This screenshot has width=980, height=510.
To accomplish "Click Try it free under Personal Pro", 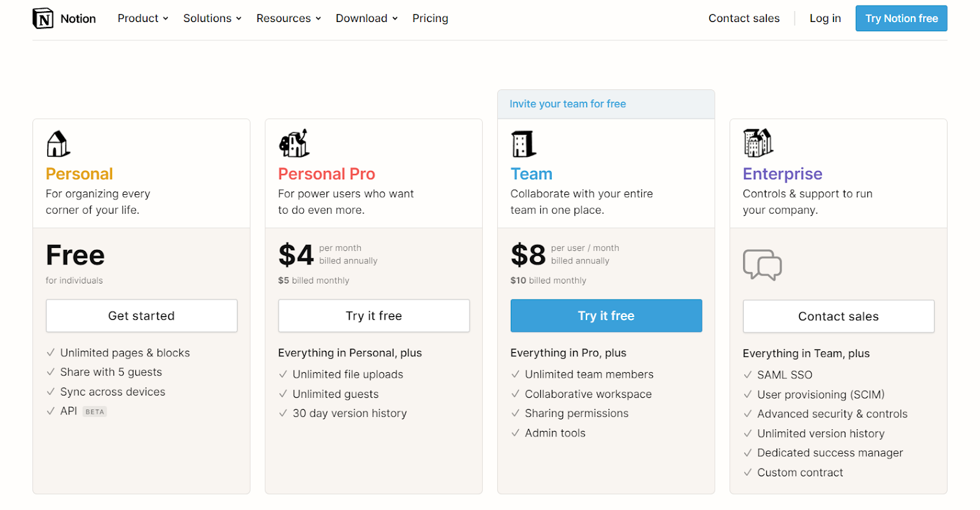I will pyautogui.click(x=374, y=316).
